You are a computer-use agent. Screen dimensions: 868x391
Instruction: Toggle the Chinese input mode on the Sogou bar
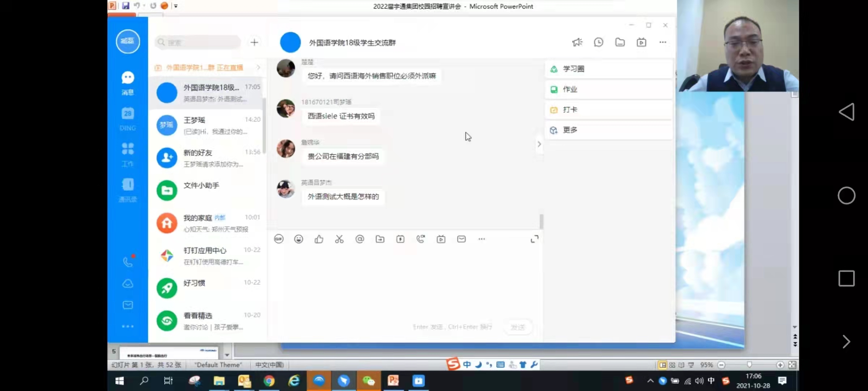click(467, 365)
